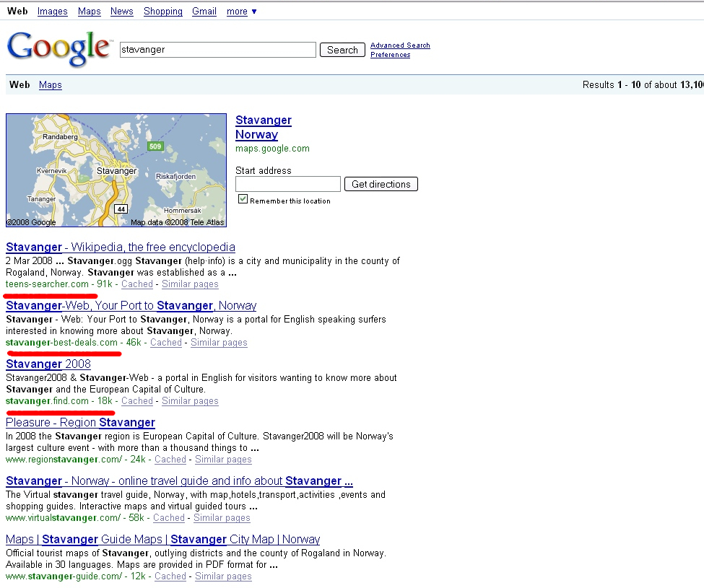Open Preferences link
This screenshot has height=588, width=704.
point(390,55)
